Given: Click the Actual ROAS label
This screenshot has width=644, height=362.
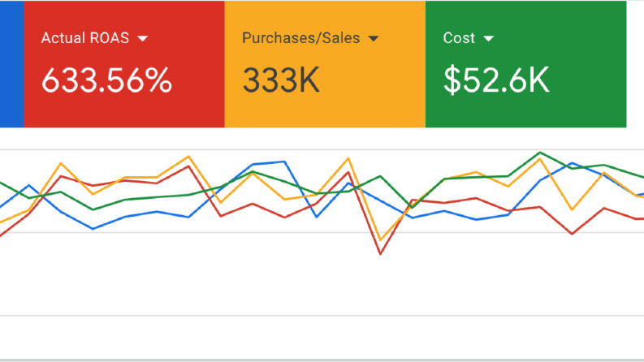Looking at the screenshot, I should [85, 38].
